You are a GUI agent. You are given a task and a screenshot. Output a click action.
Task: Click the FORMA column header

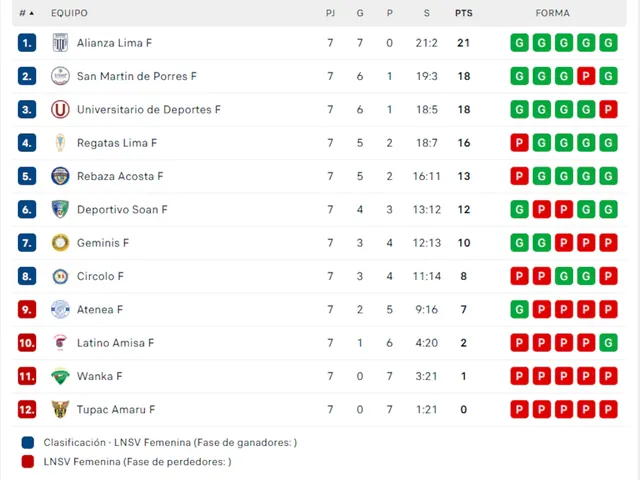[x=552, y=13]
